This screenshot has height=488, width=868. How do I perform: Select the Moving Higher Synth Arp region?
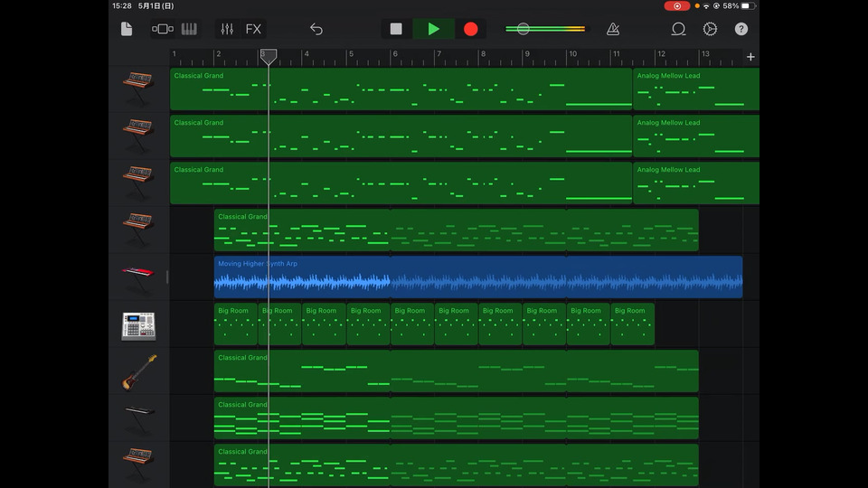[477, 277]
